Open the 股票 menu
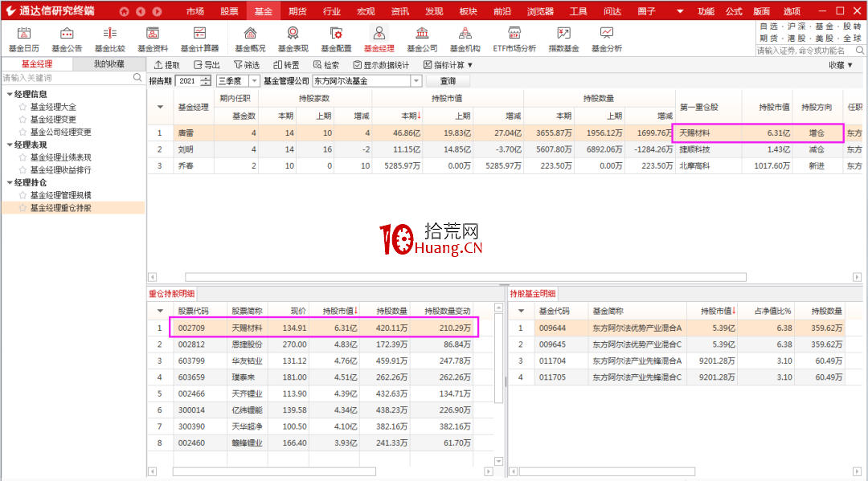Image resolution: width=868 pixels, height=481 pixels. [229, 11]
